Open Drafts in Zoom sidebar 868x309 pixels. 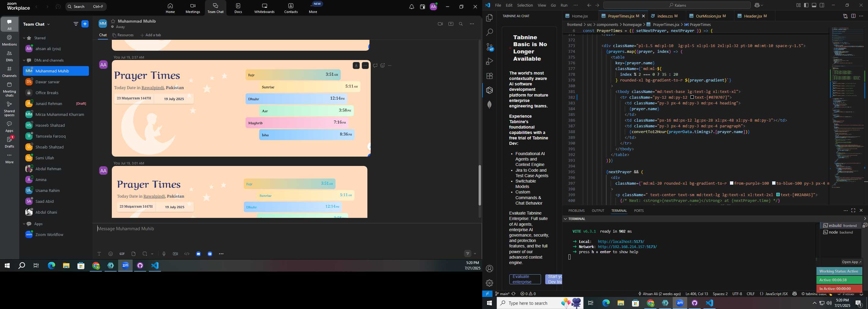(9, 142)
